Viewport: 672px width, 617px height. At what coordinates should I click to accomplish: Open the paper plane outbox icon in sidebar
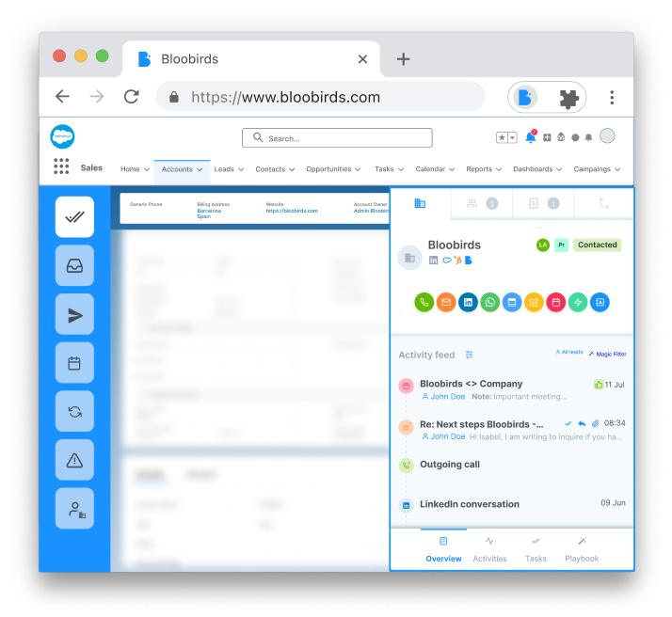[x=74, y=314]
